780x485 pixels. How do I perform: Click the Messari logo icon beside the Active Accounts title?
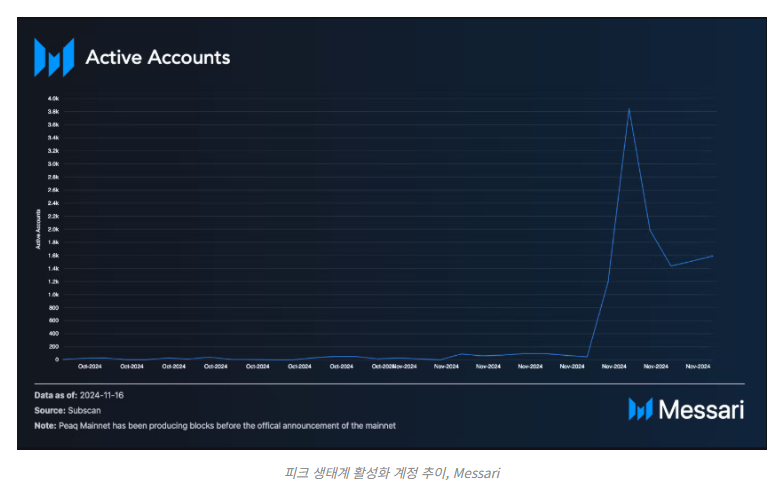tap(54, 57)
